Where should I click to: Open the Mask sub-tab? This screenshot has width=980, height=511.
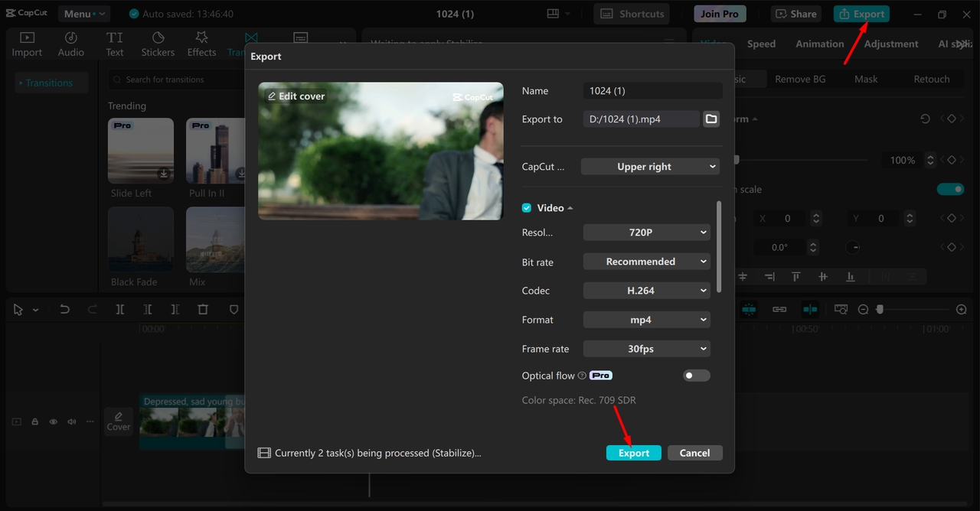coord(866,79)
